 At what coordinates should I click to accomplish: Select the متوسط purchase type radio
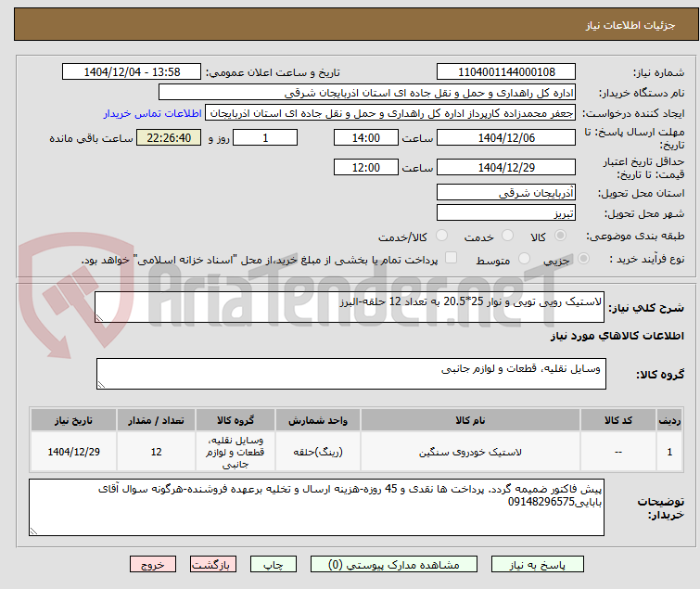coord(524,259)
